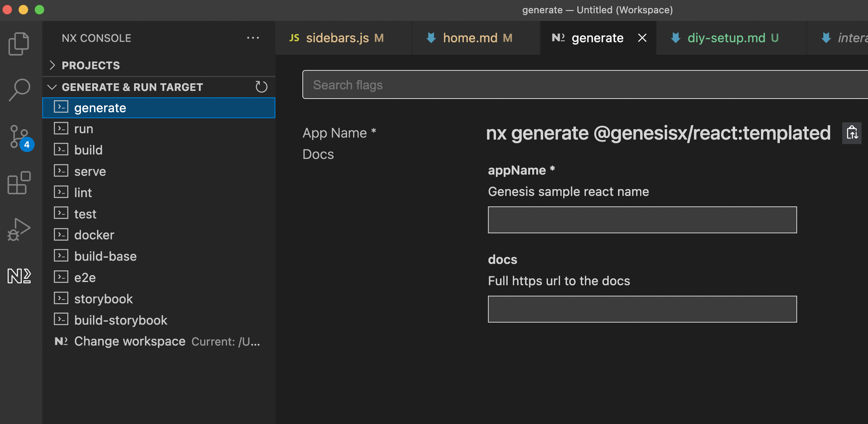This screenshot has width=868, height=424.
Task: Select the serve target
Action: (x=159, y=171)
